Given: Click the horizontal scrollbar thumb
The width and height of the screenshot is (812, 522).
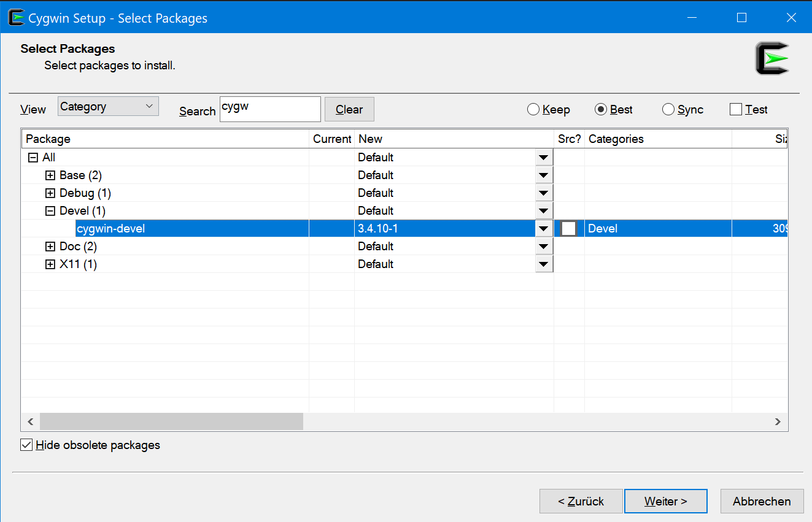Looking at the screenshot, I should (171, 421).
